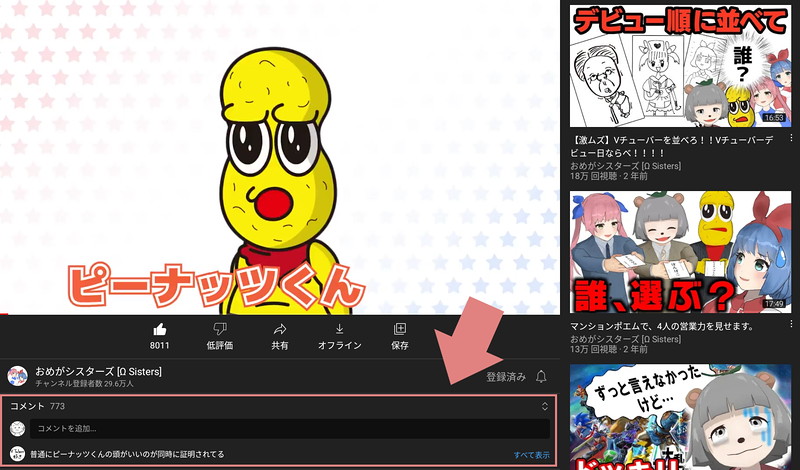The image size is (800, 470).
Task: Click 登録済み subscribed button
Action: click(506, 377)
